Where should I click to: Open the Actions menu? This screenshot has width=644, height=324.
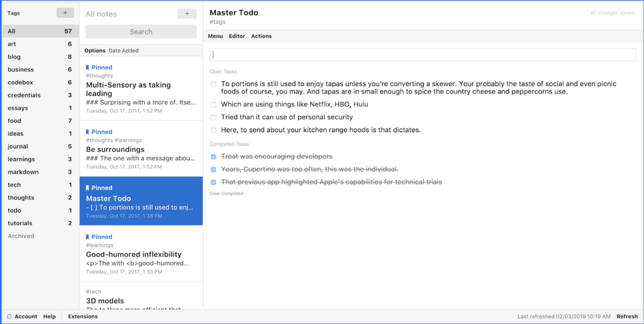[261, 36]
